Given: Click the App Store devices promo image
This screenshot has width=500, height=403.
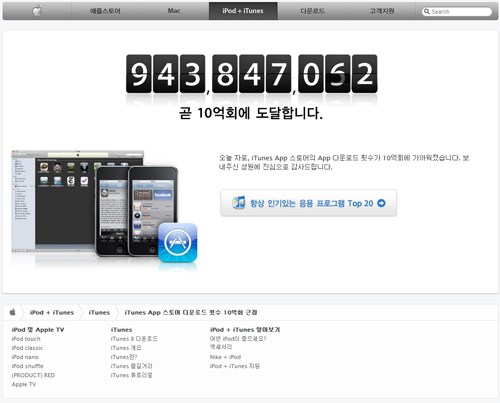Looking at the screenshot, I should [104, 207].
